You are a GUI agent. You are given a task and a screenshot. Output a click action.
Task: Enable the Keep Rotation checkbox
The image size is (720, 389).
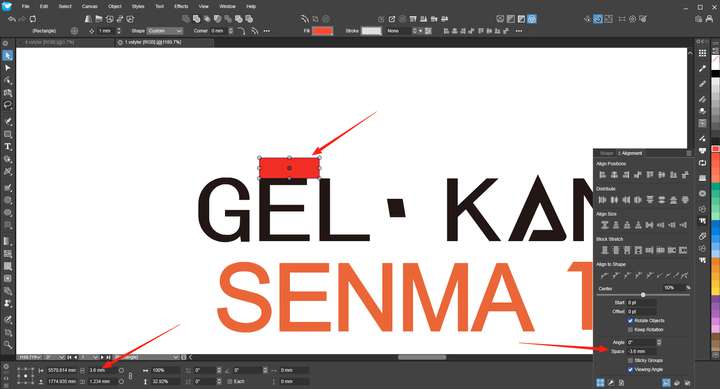pos(630,330)
